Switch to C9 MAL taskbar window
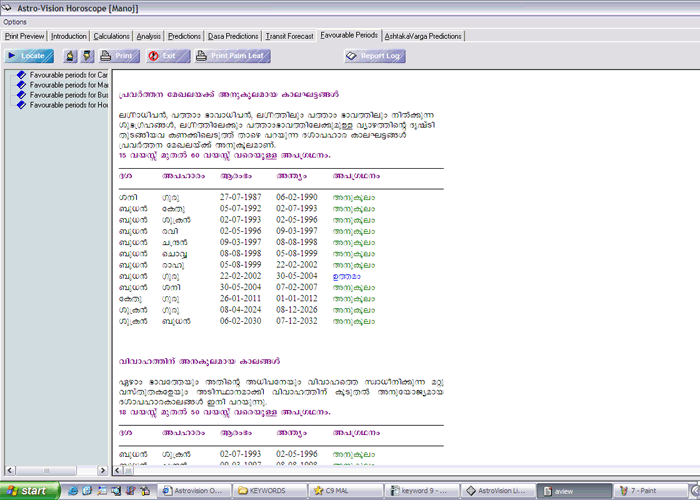Screen dimensions: 700x500 (x=346, y=491)
